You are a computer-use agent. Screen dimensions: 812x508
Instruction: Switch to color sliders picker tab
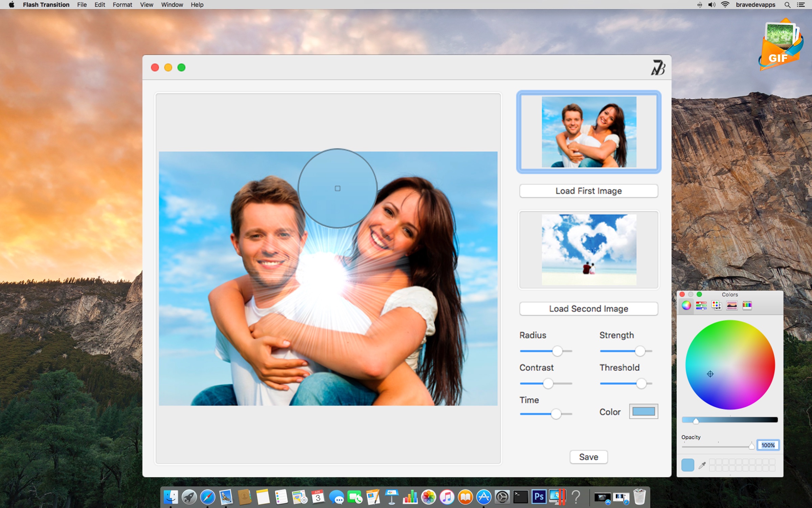coord(701,305)
